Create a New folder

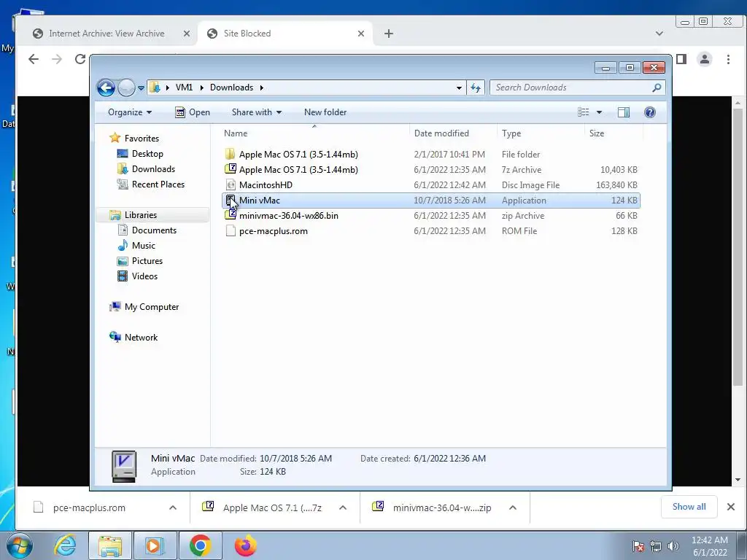325,112
